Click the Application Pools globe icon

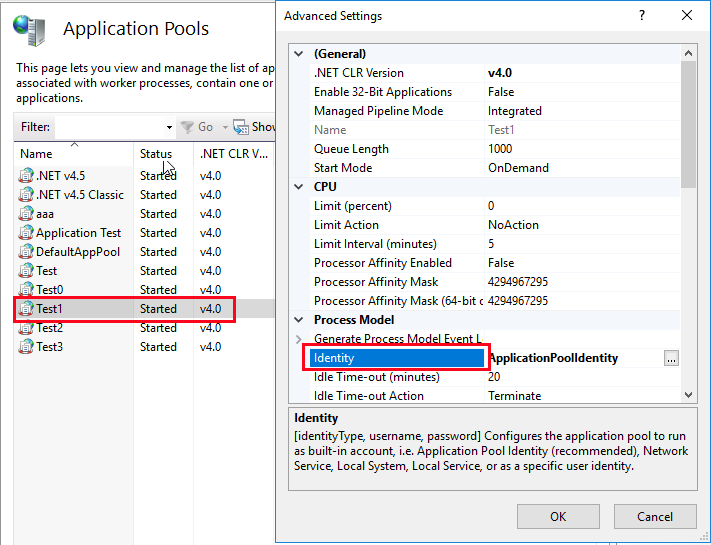30,28
